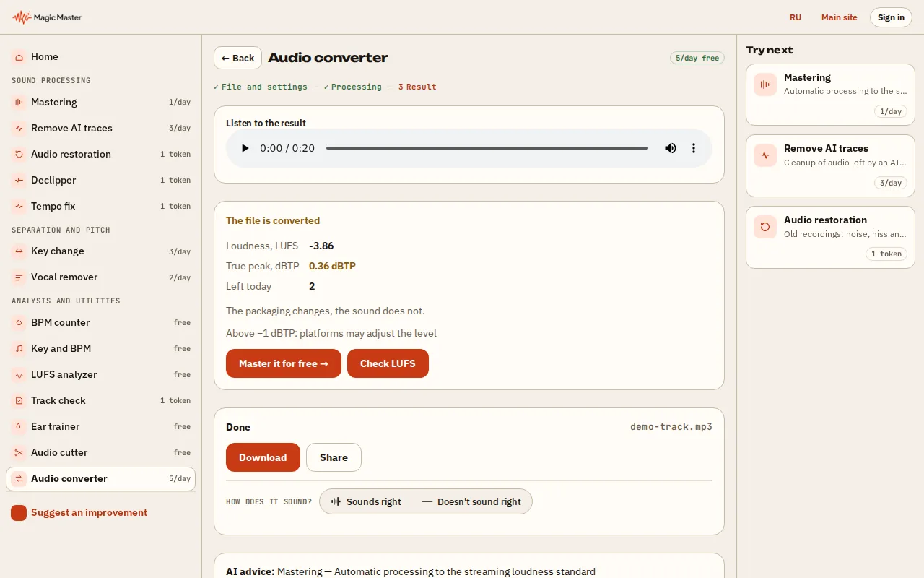Viewport: 924px width, 578px height.
Task: Rate the result as Sounds right
Action: (x=366, y=501)
